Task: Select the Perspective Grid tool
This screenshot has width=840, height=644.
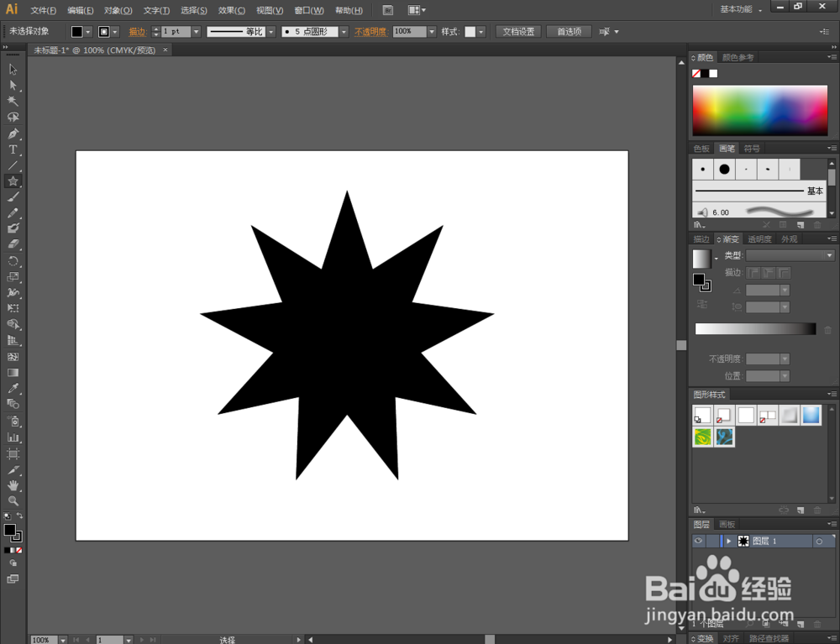Action: pyautogui.click(x=13, y=340)
